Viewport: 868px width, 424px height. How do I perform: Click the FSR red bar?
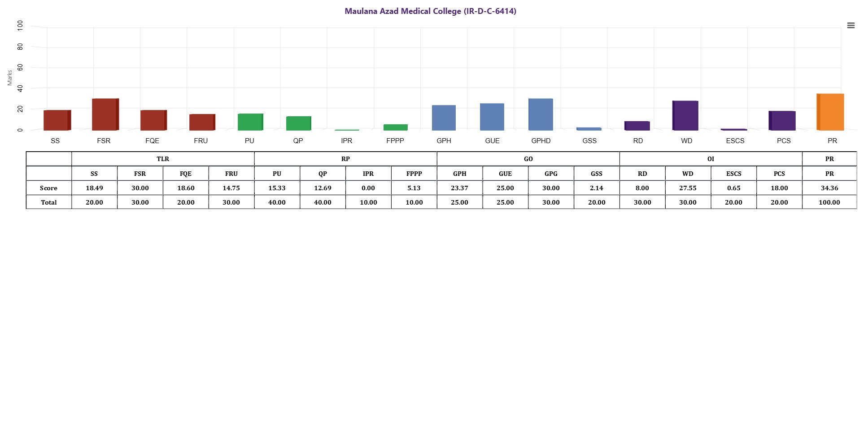pyautogui.click(x=105, y=114)
